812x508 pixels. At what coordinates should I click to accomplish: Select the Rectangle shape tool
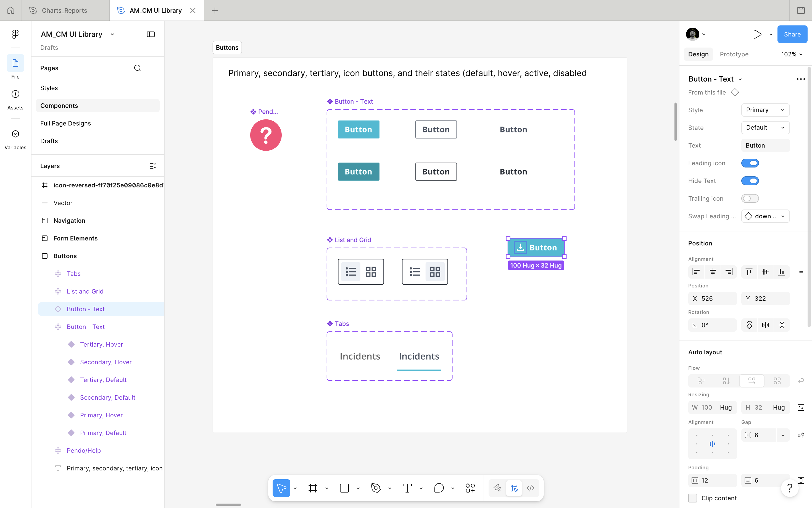click(344, 488)
